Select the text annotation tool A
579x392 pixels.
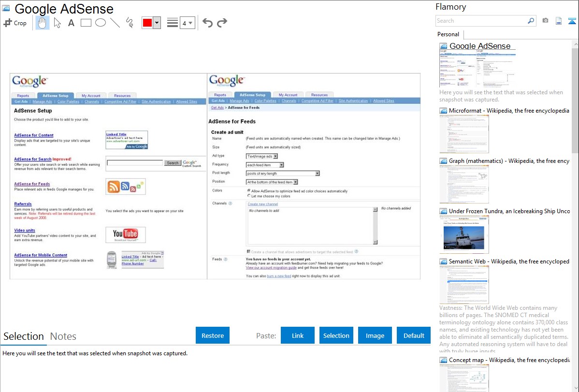[x=71, y=23]
